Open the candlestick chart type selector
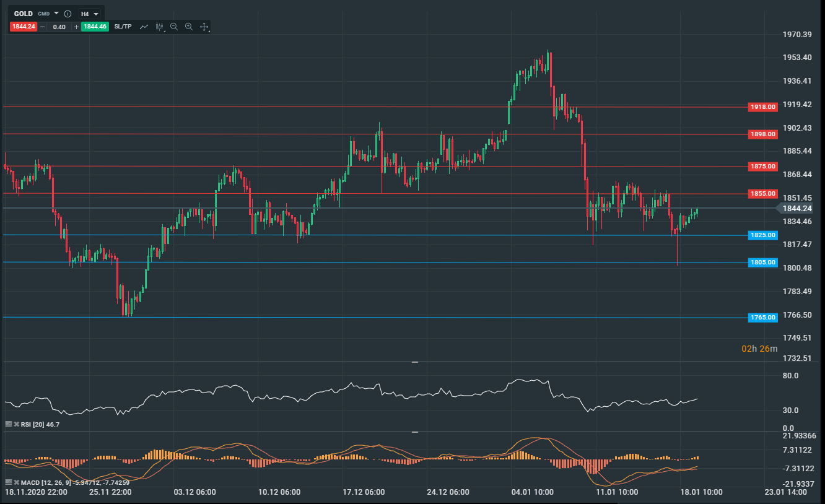This screenshot has width=825, height=504. [x=159, y=27]
